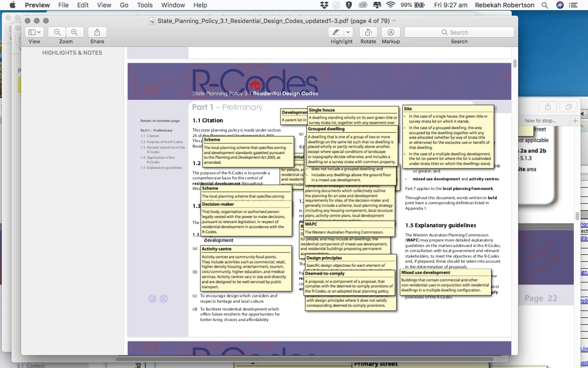
Task: Click the 'WAPC' definition note
Action: click(x=349, y=229)
